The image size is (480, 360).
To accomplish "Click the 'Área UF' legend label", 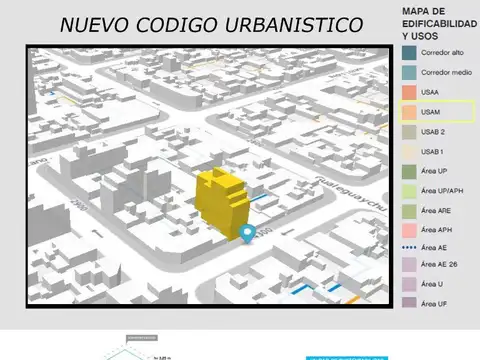I will [434, 304].
